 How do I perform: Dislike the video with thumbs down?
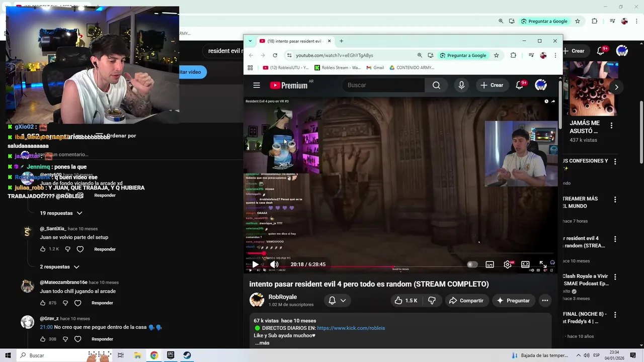click(x=432, y=301)
